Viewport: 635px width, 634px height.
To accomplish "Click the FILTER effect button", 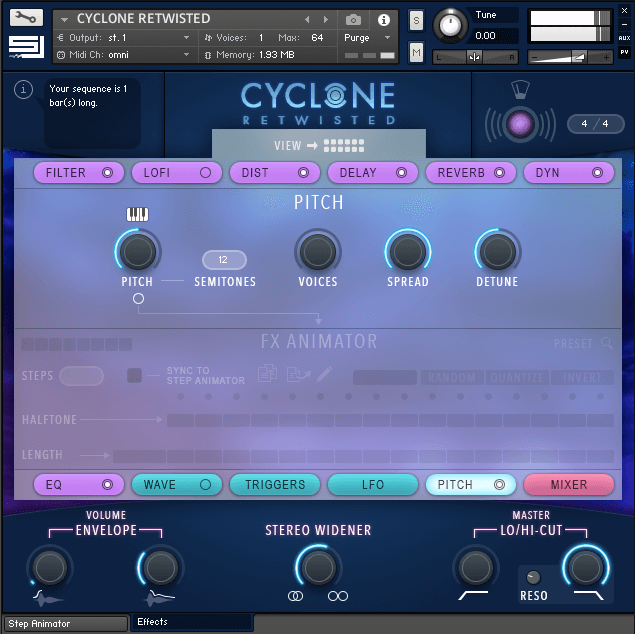I will pos(79,173).
